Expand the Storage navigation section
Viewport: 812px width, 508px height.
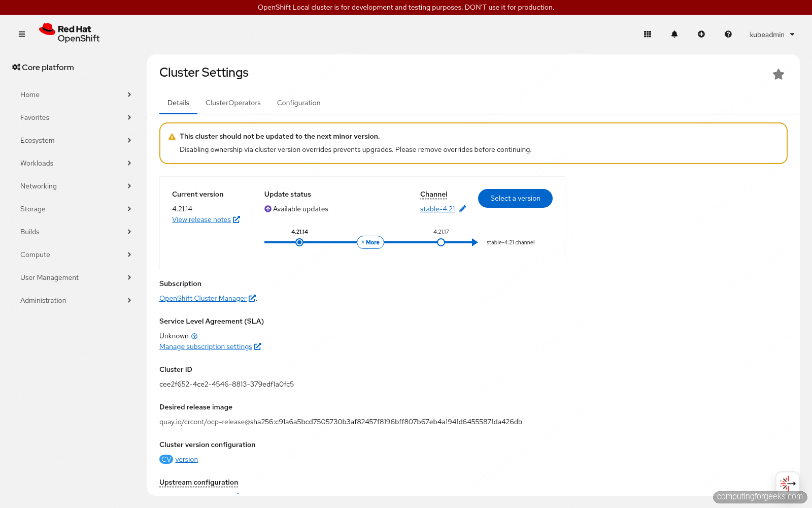(75, 209)
